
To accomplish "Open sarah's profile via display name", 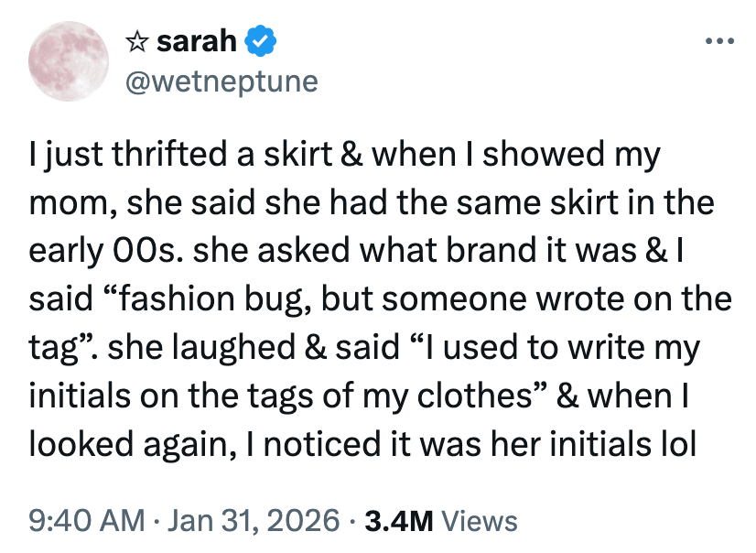I will click(197, 41).
